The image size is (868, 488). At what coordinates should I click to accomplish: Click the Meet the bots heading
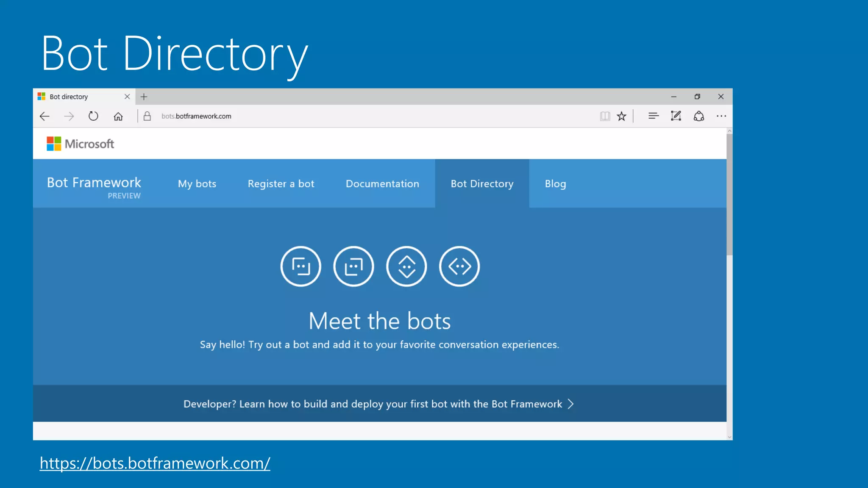click(380, 321)
